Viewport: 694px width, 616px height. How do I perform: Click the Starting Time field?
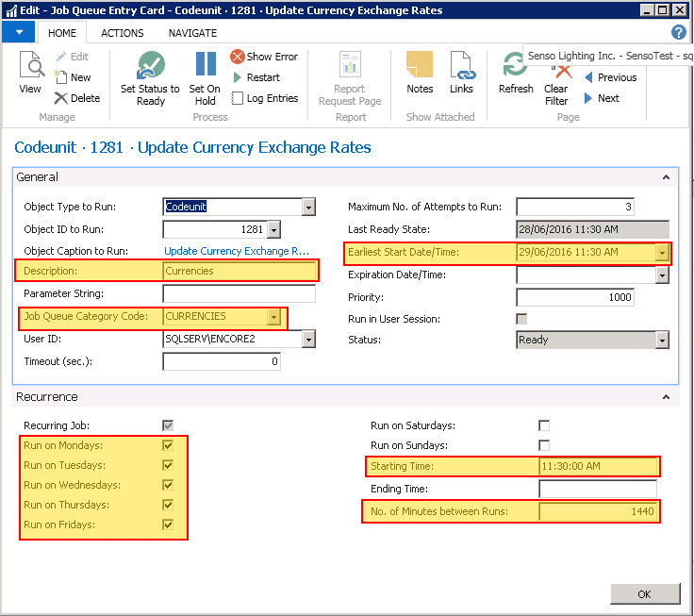[x=598, y=466]
